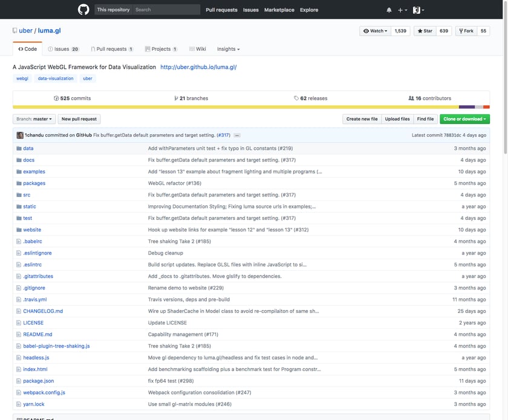
Task: View the 1,539 watchers count
Action: 400,31
